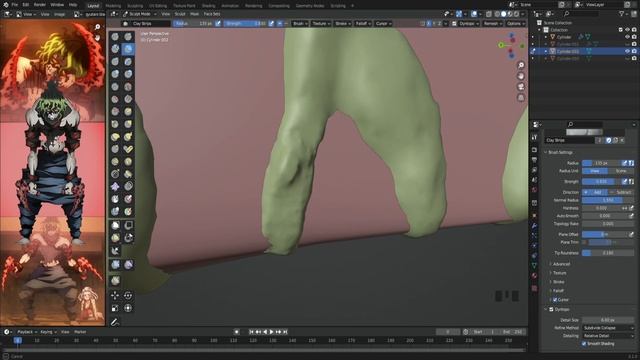This screenshot has width=640, height=360.
Task: Switch to the Shading workspace tab
Action: click(209, 6)
